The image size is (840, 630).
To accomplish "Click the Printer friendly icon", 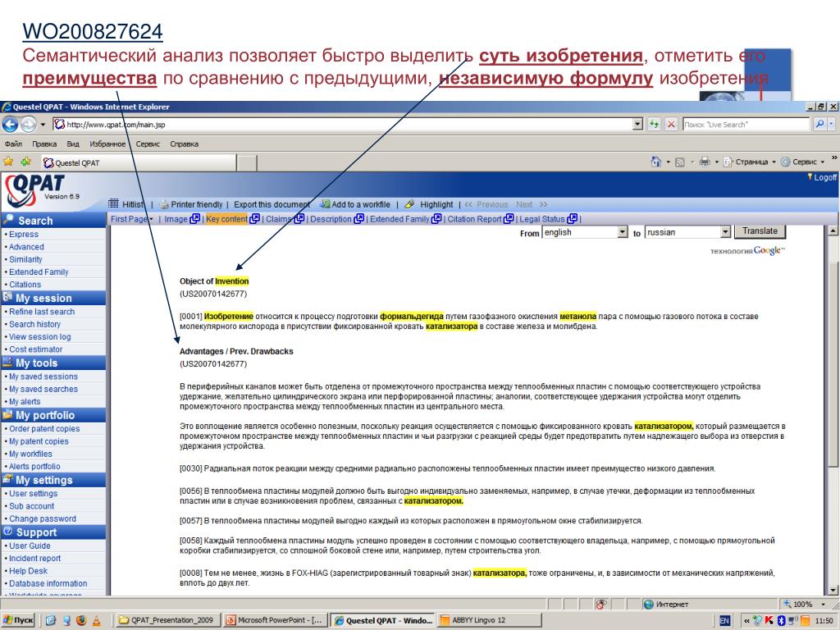I will pyautogui.click(x=164, y=204).
